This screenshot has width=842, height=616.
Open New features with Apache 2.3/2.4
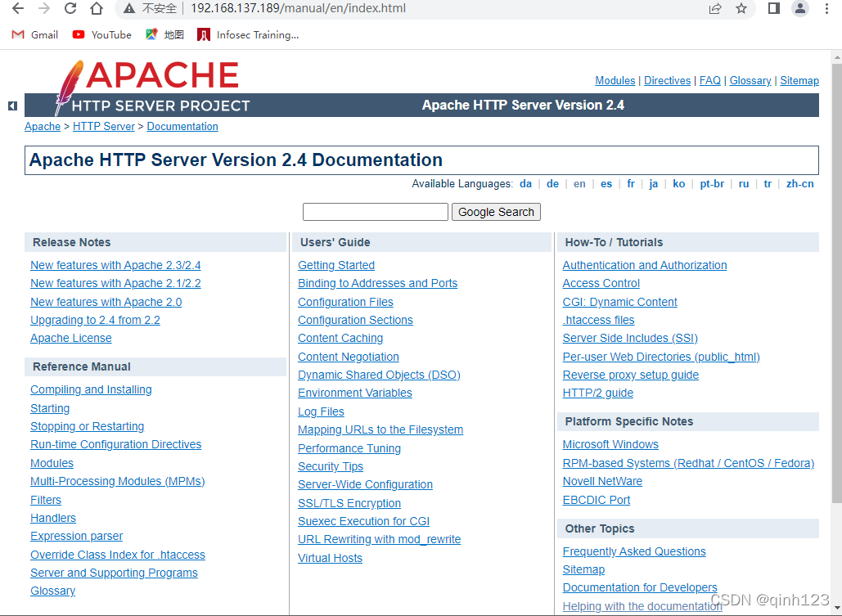pos(115,265)
